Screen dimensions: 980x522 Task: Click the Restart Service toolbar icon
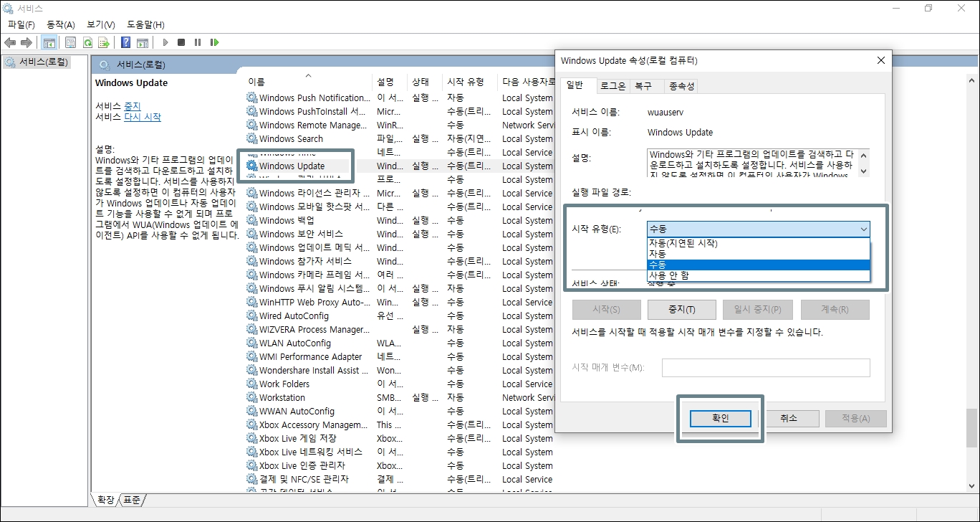pos(214,42)
